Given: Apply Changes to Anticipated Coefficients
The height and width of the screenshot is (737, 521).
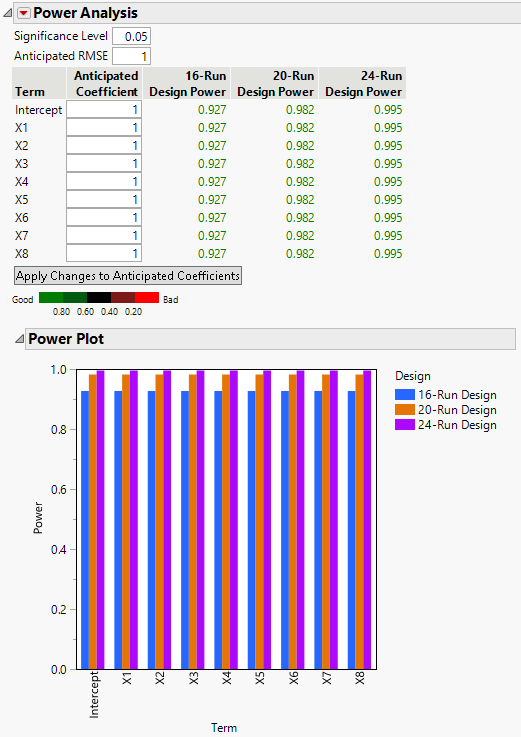Looking at the screenshot, I should click(x=128, y=275).
